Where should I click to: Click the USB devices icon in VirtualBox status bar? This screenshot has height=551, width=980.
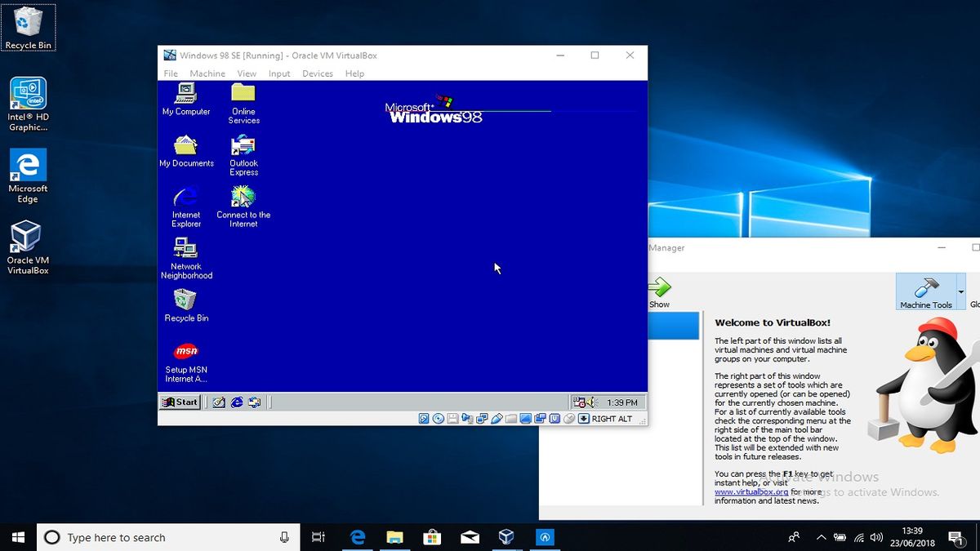[x=495, y=418]
